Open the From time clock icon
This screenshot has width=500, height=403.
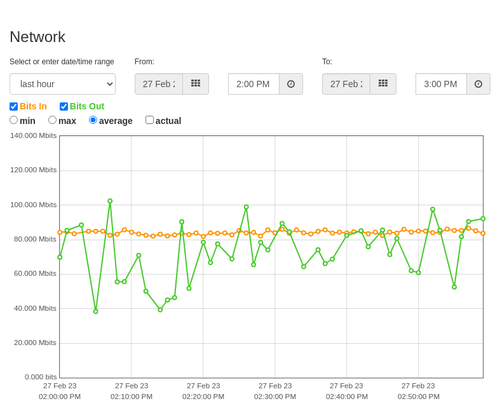click(x=291, y=84)
